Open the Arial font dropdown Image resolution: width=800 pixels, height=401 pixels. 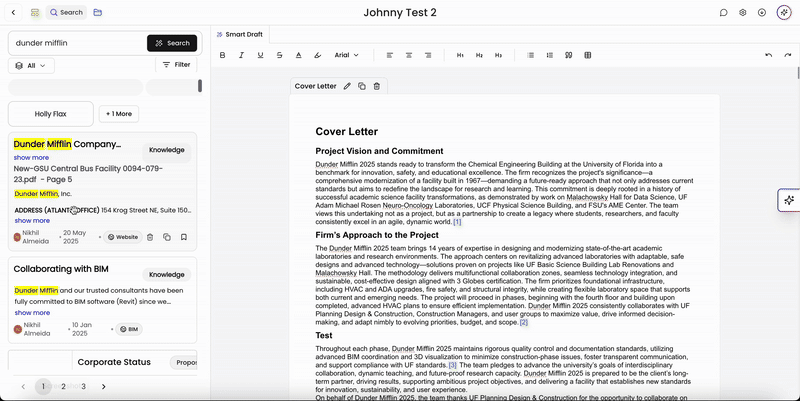[346, 55]
